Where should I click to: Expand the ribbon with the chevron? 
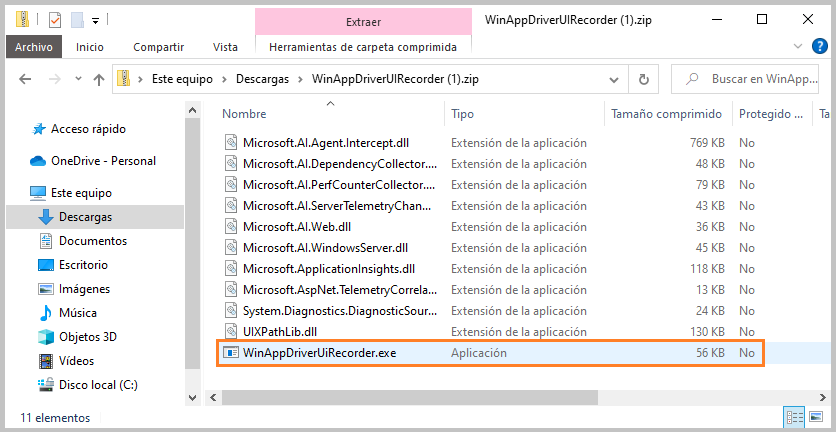click(x=798, y=46)
